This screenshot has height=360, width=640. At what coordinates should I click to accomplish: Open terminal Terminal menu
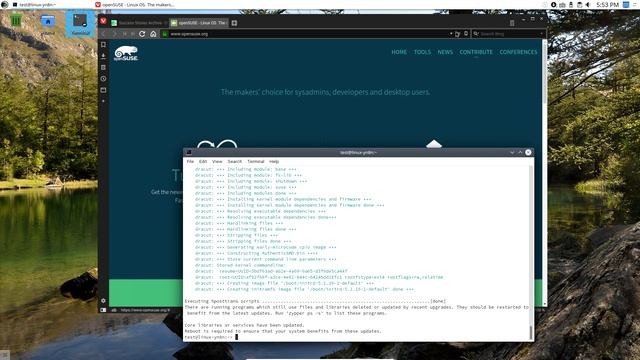point(256,162)
